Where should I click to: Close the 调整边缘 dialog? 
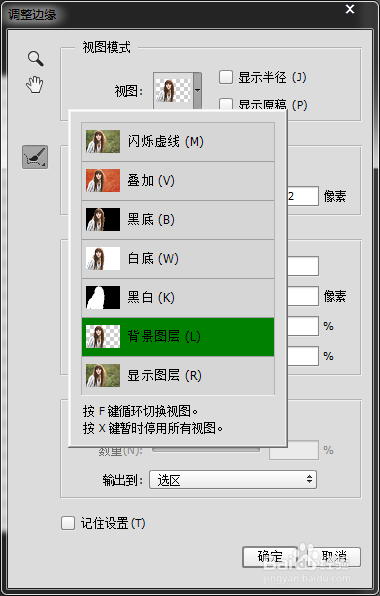pyautogui.click(x=350, y=9)
